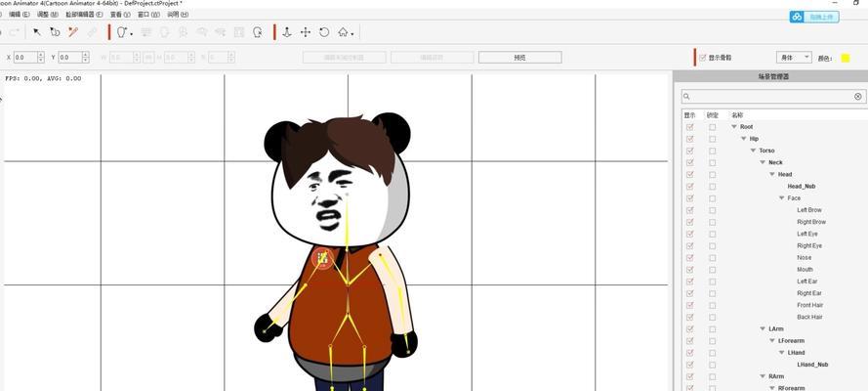Screen dimensions: 868x391
Task: Click the second grayed edit button
Action: 432,57
